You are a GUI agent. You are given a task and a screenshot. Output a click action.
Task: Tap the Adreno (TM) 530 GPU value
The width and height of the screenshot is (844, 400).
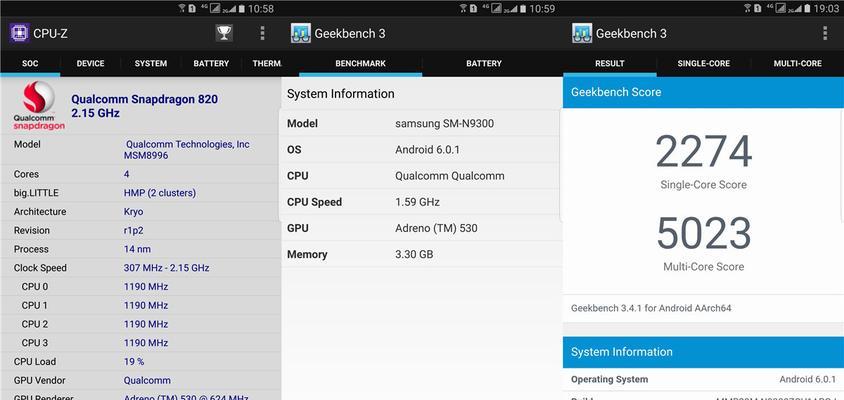click(x=436, y=228)
